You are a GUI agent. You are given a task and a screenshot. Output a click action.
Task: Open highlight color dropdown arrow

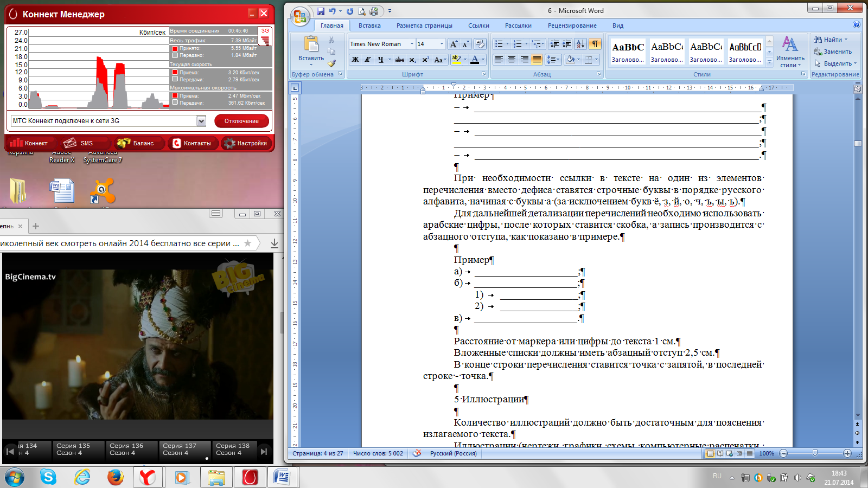pyautogui.click(x=465, y=60)
